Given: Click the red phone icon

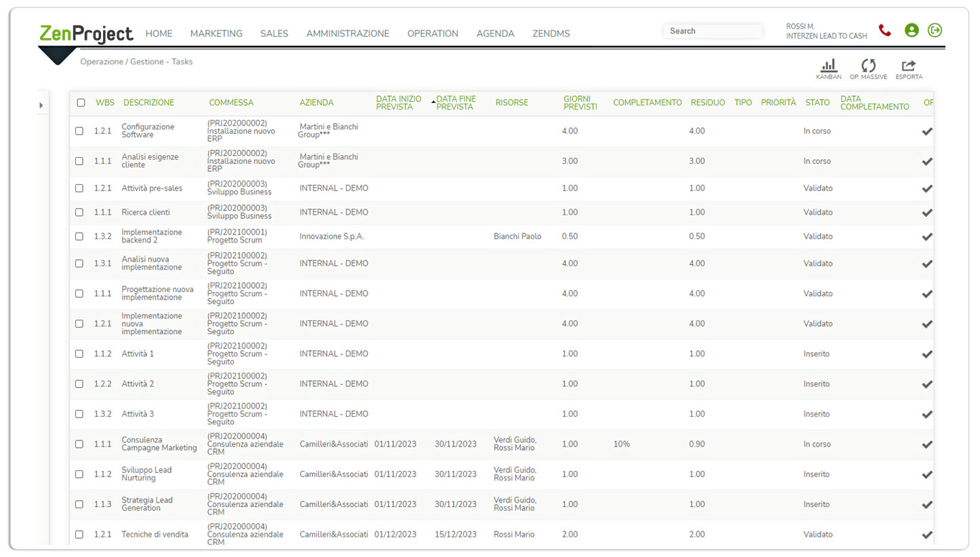Looking at the screenshot, I should pyautogui.click(x=884, y=30).
